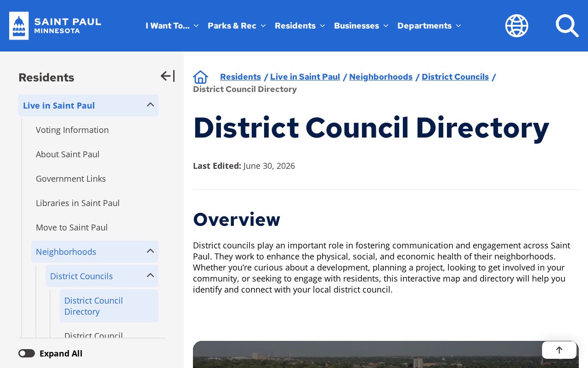The width and height of the screenshot is (588, 368).
Task: Click Neighborhoods sidebar label
Action: 66,252
